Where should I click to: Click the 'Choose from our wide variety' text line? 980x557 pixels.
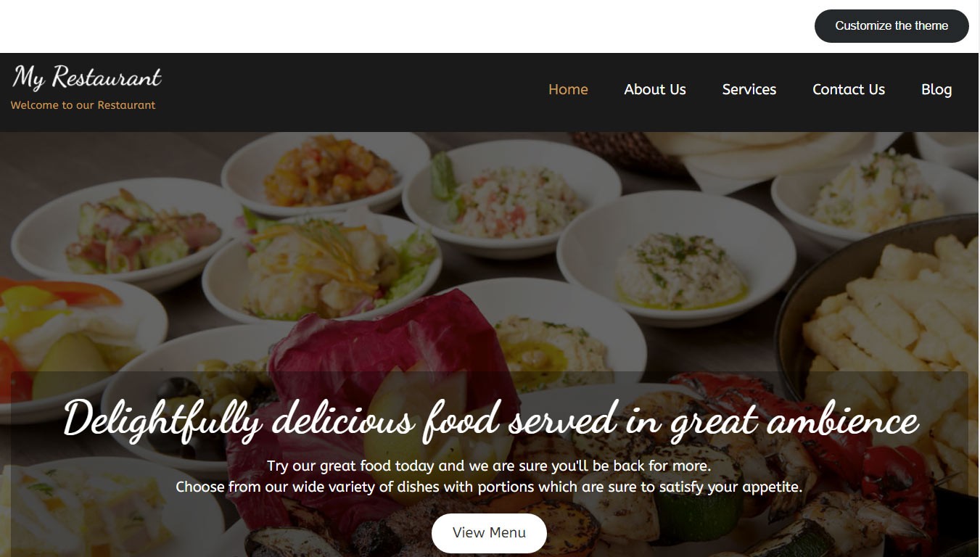coord(489,487)
